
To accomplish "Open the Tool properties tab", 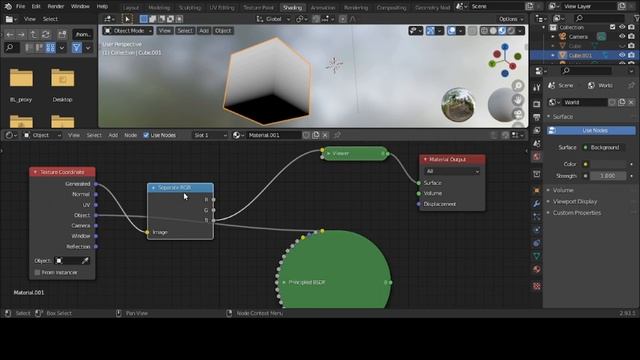I will pos(537,87).
